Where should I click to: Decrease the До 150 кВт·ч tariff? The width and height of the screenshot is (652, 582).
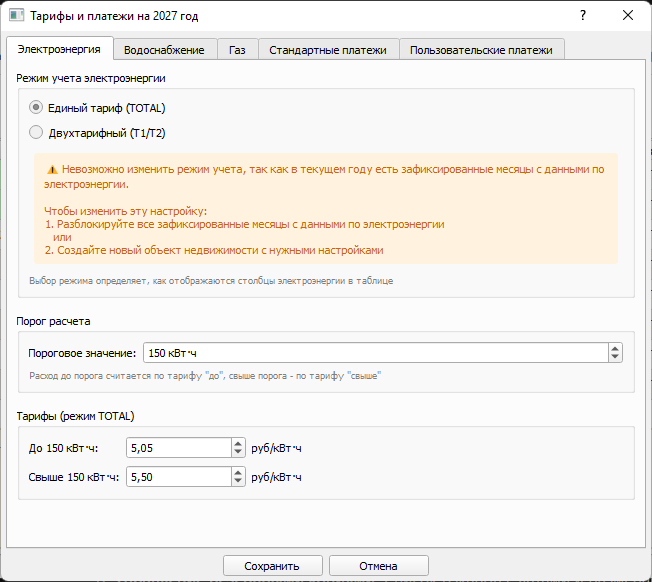(238, 453)
